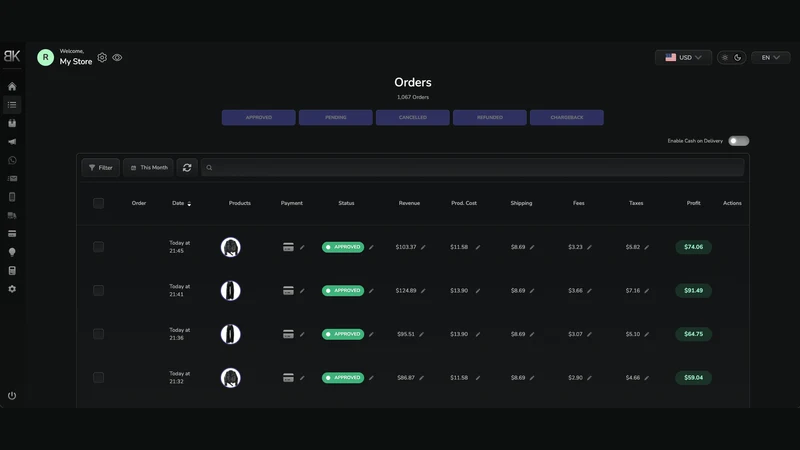Click the $74.06 profit badge
Image resolution: width=800 pixels, height=450 pixels.
[693, 247]
